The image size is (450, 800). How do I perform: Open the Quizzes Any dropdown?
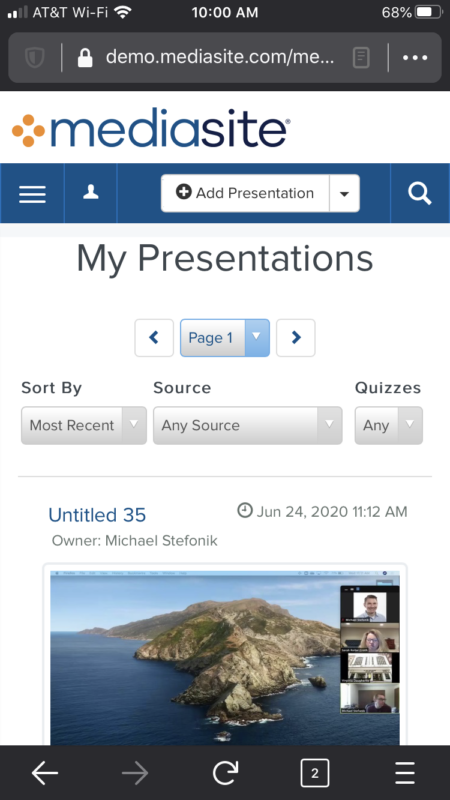point(389,426)
